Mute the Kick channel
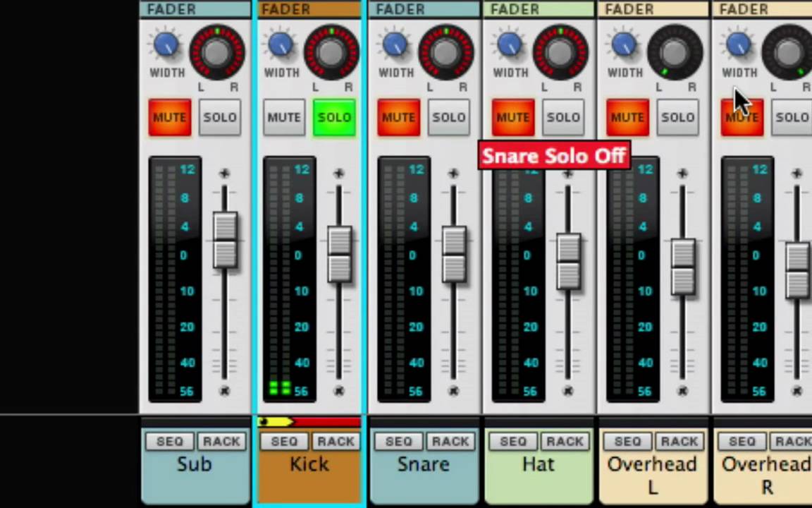The image size is (812, 508). click(x=284, y=118)
